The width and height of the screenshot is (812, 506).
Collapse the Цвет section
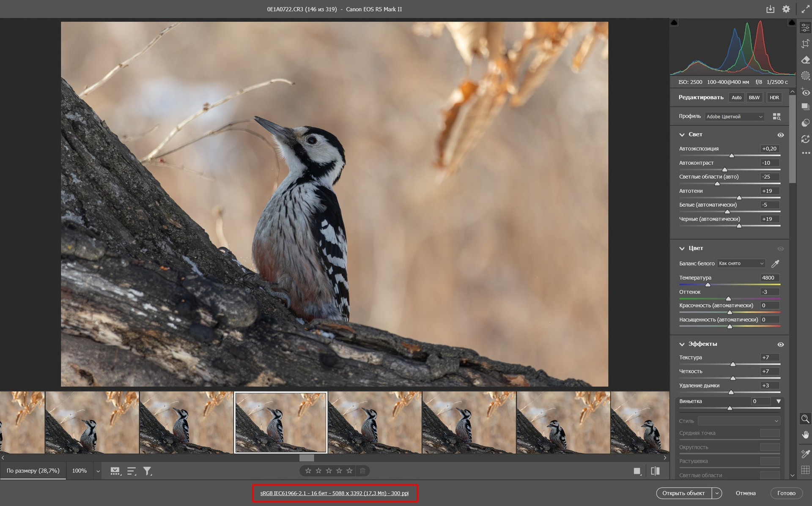682,249
